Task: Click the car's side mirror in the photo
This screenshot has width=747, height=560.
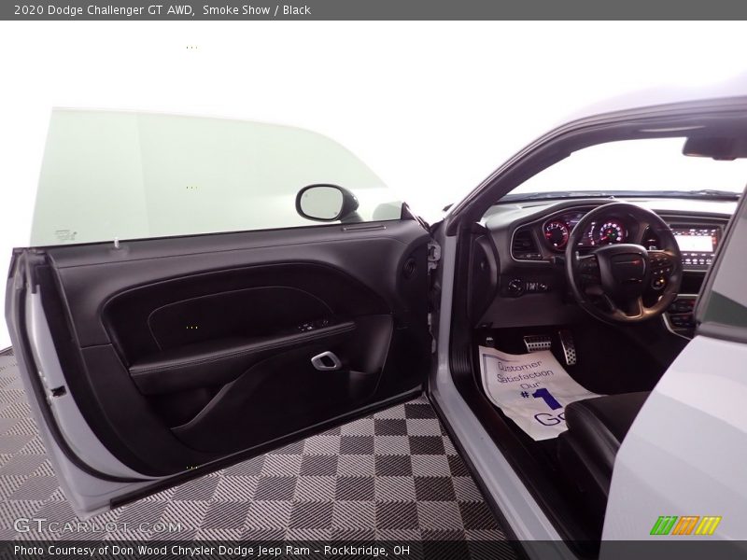Action: [328, 203]
